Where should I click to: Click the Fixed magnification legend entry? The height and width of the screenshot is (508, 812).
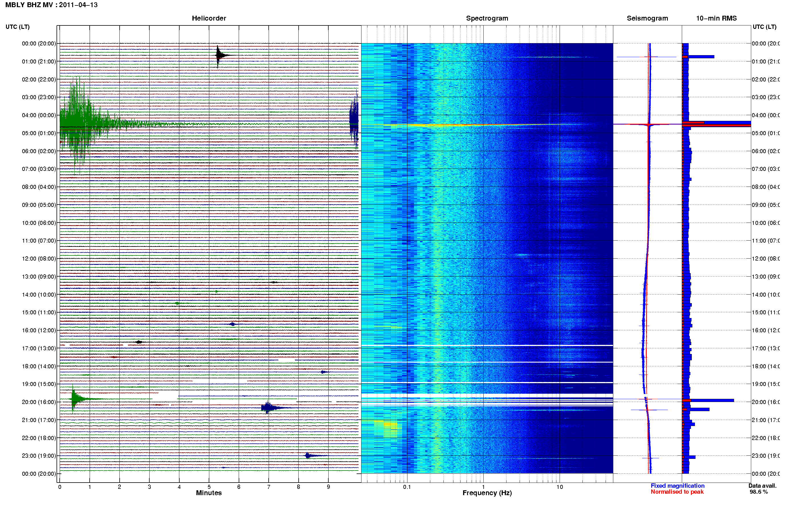pyautogui.click(x=678, y=486)
